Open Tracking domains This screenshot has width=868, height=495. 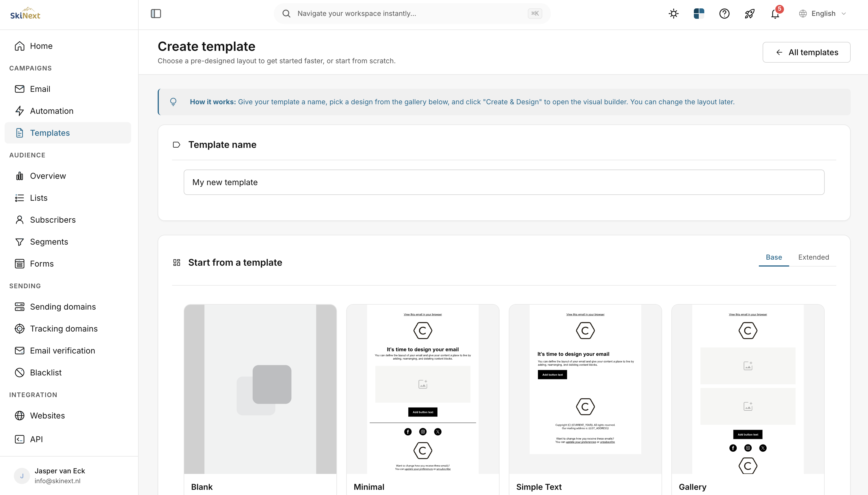coord(68,328)
